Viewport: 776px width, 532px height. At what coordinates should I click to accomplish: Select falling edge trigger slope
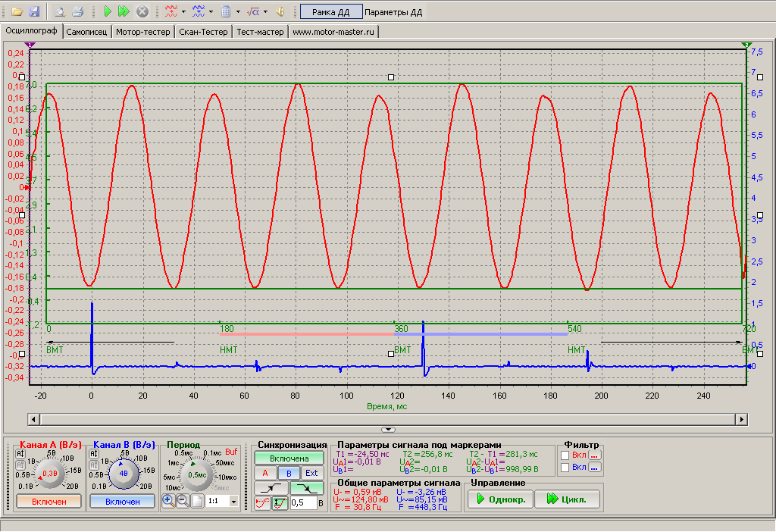(307, 489)
